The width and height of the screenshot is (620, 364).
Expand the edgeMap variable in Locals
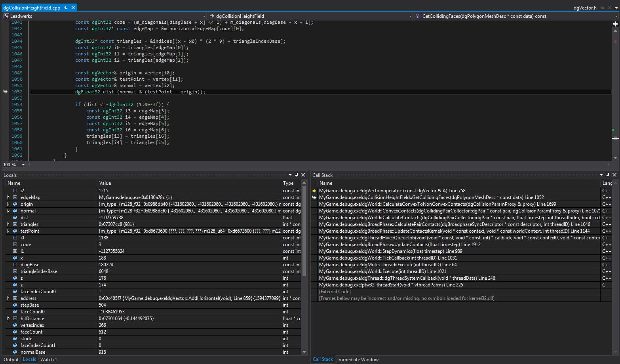coord(8,197)
